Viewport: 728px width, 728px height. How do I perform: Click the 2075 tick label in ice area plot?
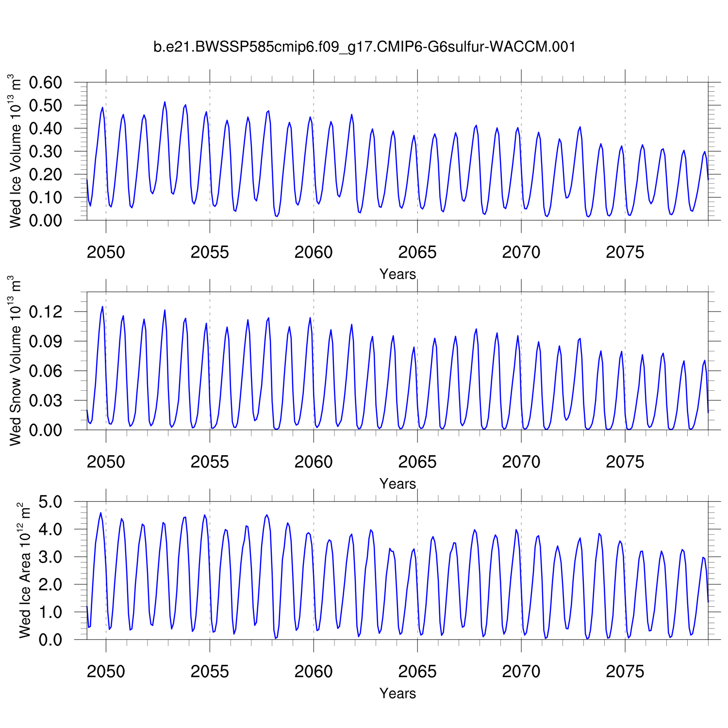pos(625,672)
